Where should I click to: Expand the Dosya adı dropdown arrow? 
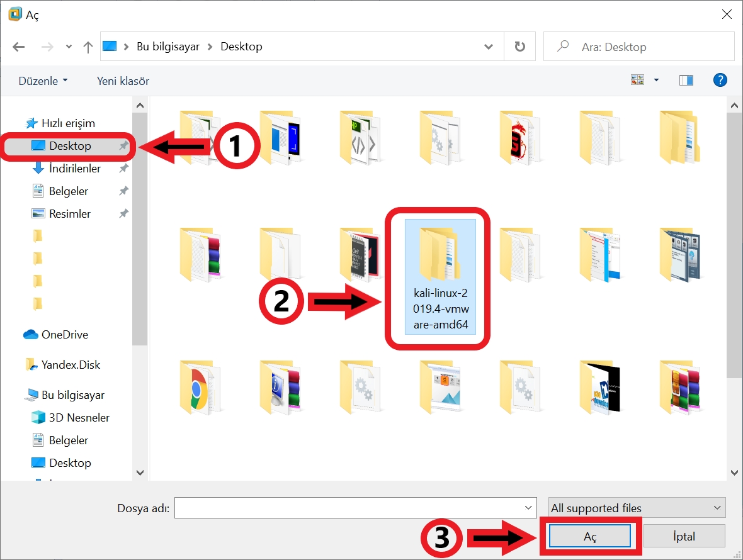pos(528,508)
